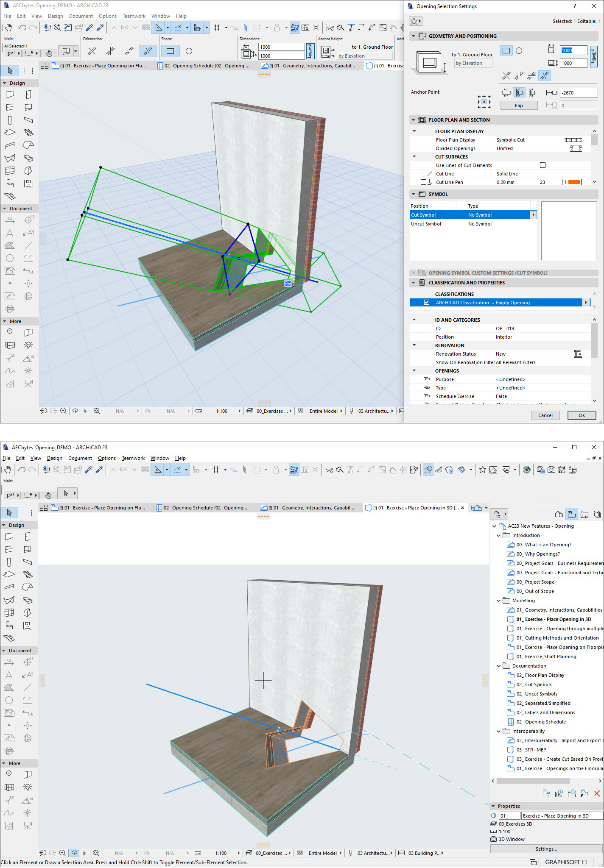Choose the rectangular shape in the settings dialog
604x868 pixels.
click(506, 51)
